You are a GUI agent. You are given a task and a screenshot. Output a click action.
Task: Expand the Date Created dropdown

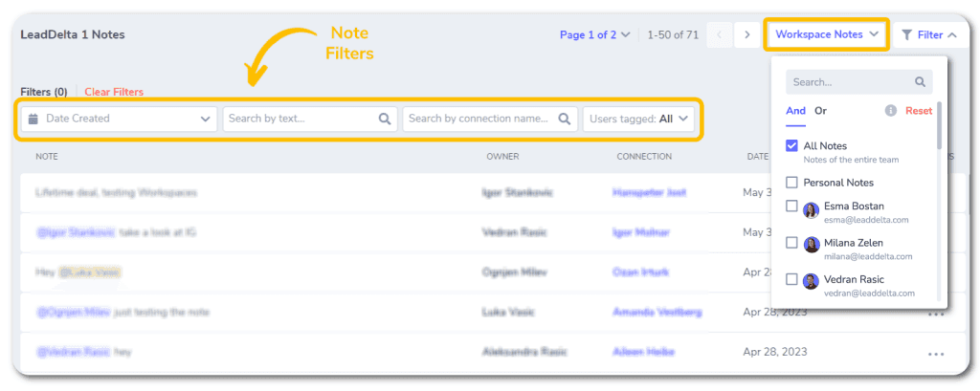click(120, 119)
